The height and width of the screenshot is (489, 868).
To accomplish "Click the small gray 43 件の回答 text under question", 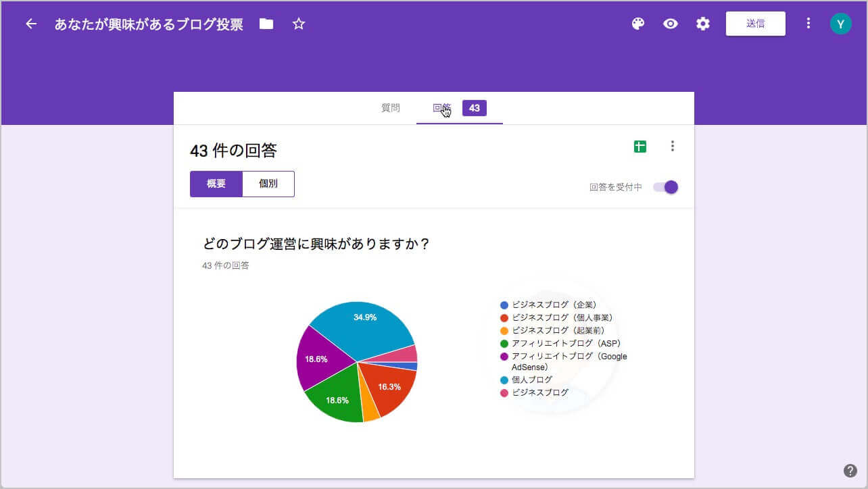I will pyautogui.click(x=226, y=265).
